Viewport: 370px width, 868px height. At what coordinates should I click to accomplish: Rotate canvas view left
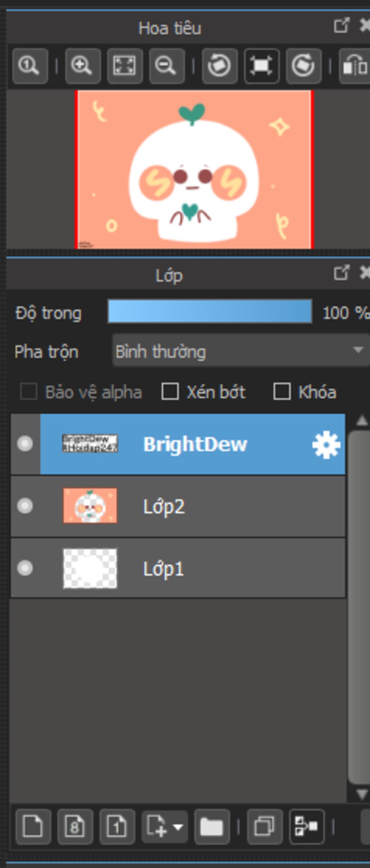click(x=220, y=66)
